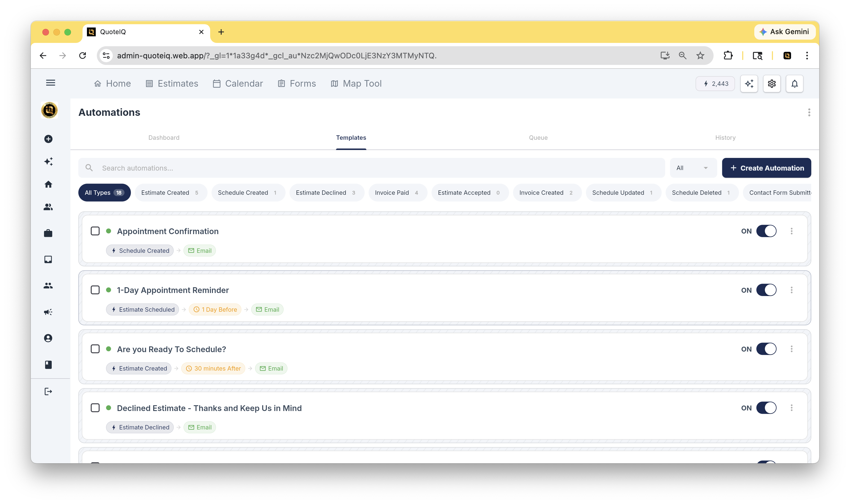Click the plus circle icon in sidebar

click(x=48, y=139)
